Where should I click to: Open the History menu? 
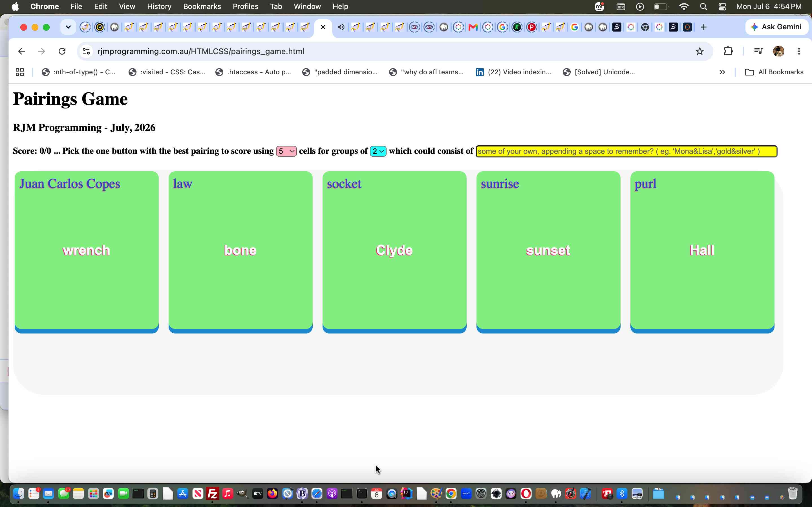point(159,6)
